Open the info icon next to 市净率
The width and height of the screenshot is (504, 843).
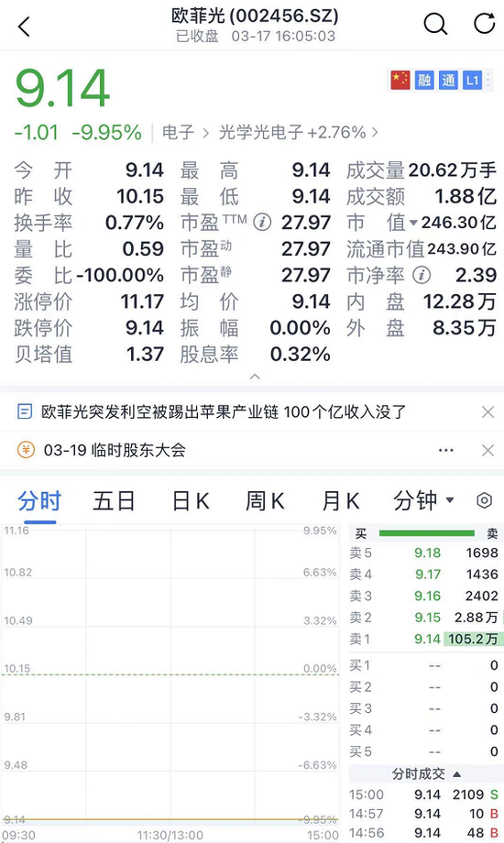422,275
